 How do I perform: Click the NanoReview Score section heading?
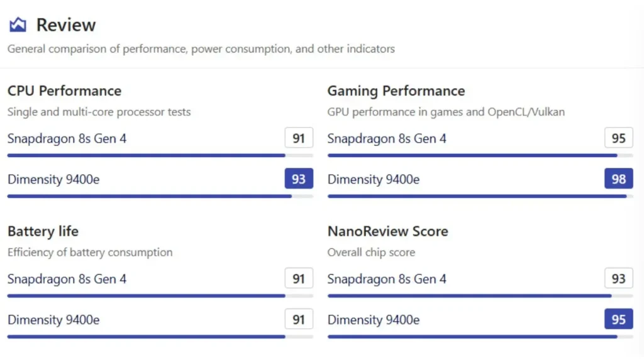pyautogui.click(x=387, y=231)
